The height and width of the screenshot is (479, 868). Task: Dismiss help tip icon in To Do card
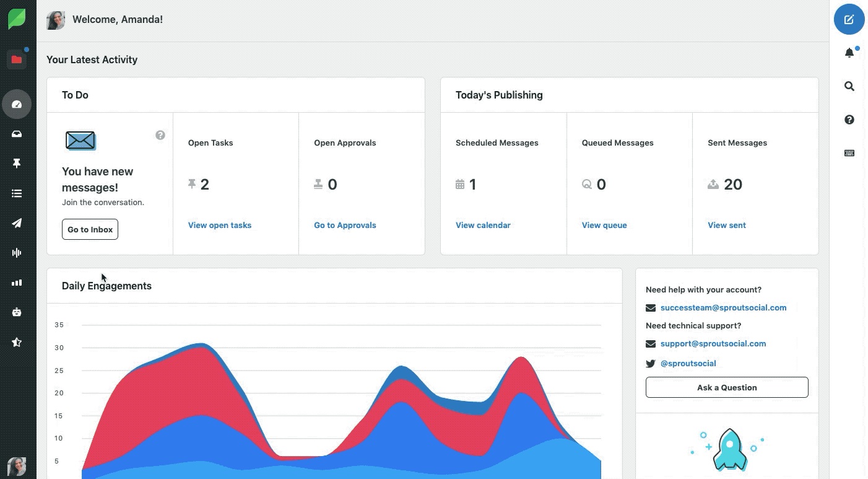[x=160, y=135]
